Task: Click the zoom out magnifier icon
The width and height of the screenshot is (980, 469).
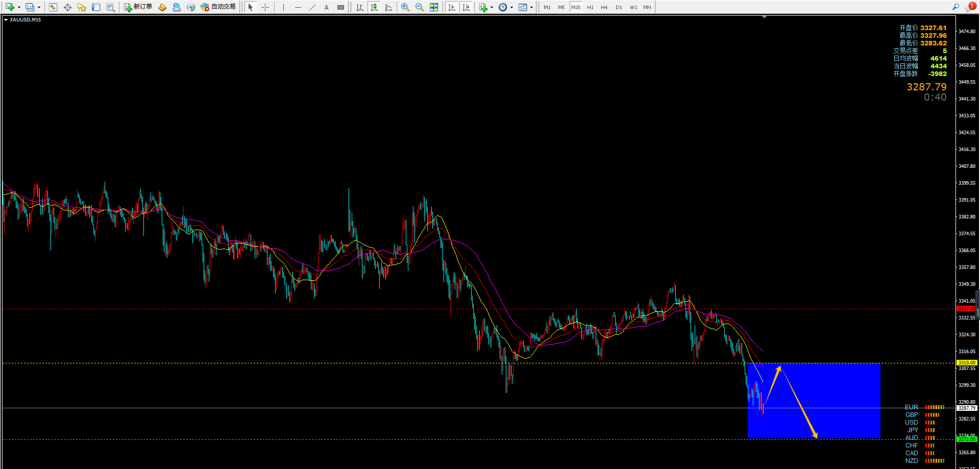Action: pyautogui.click(x=419, y=7)
